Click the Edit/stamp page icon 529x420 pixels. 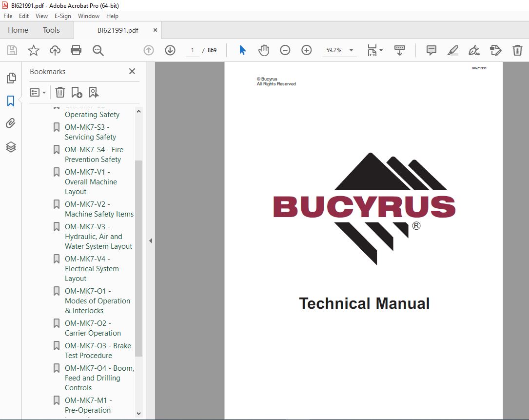click(495, 50)
